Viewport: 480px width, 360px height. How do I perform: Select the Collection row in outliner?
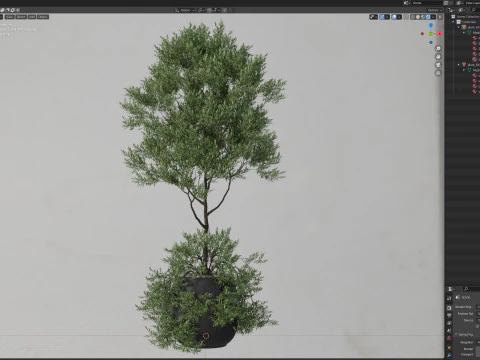[468, 22]
